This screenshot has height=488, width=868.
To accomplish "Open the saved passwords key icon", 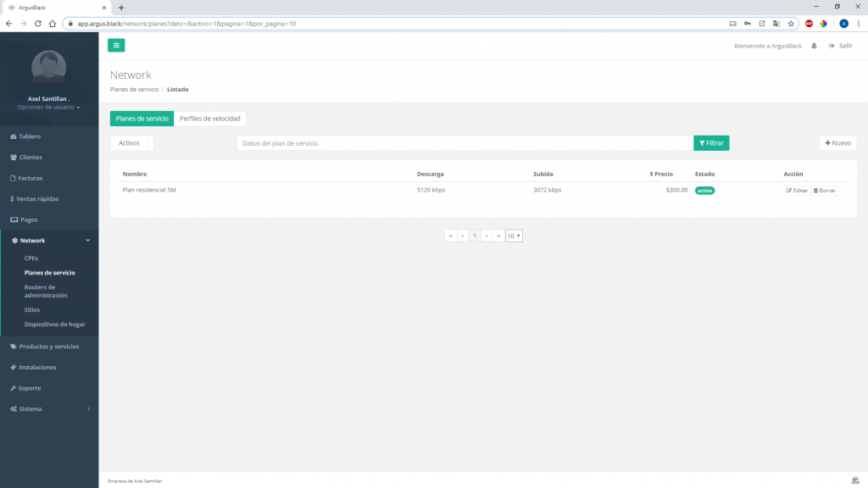I will pos(748,24).
